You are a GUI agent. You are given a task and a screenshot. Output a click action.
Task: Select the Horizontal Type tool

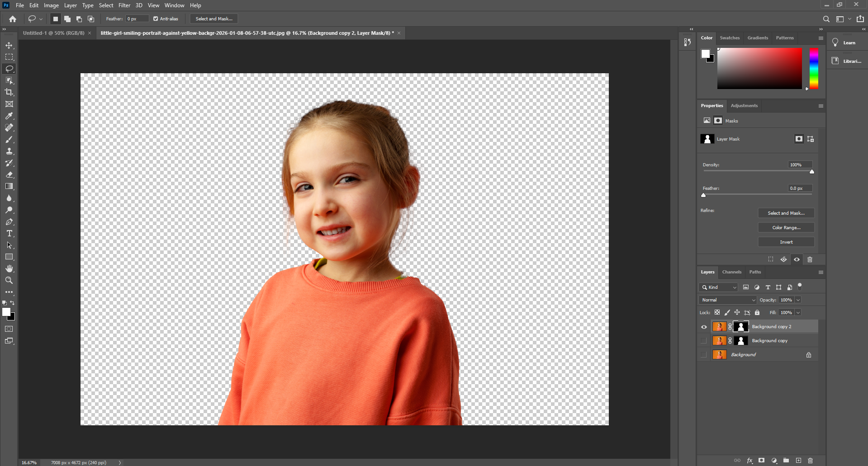tap(9, 234)
